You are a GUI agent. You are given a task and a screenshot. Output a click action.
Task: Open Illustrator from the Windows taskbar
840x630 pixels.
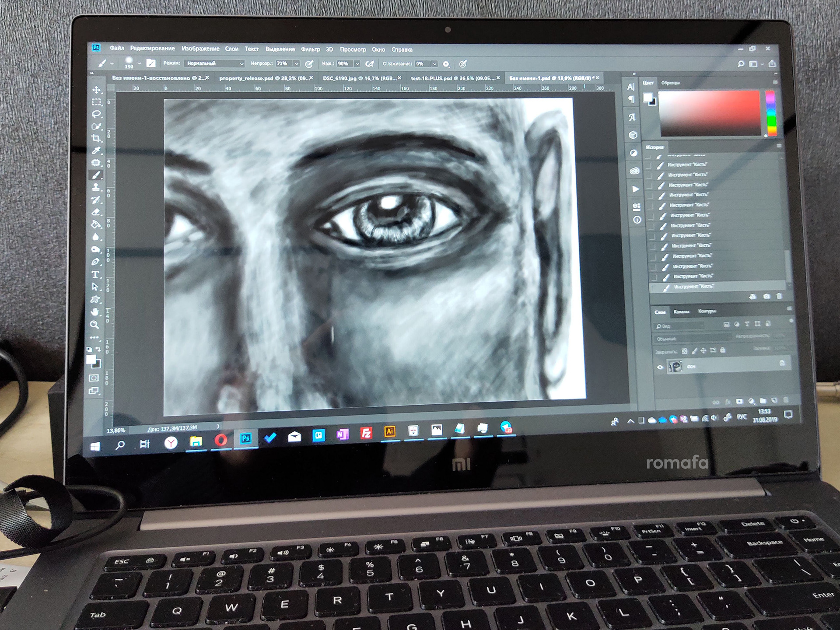(x=390, y=432)
